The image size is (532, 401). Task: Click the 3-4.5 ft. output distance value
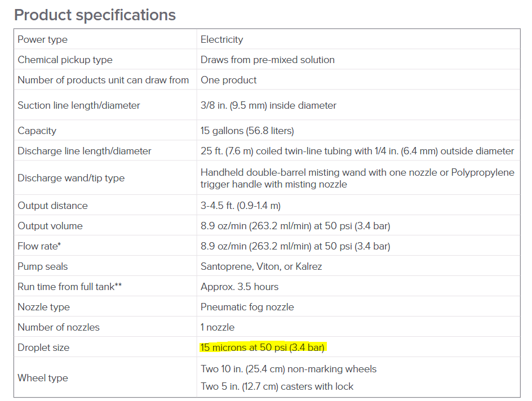pyautogui.click(x=240, y=206)
